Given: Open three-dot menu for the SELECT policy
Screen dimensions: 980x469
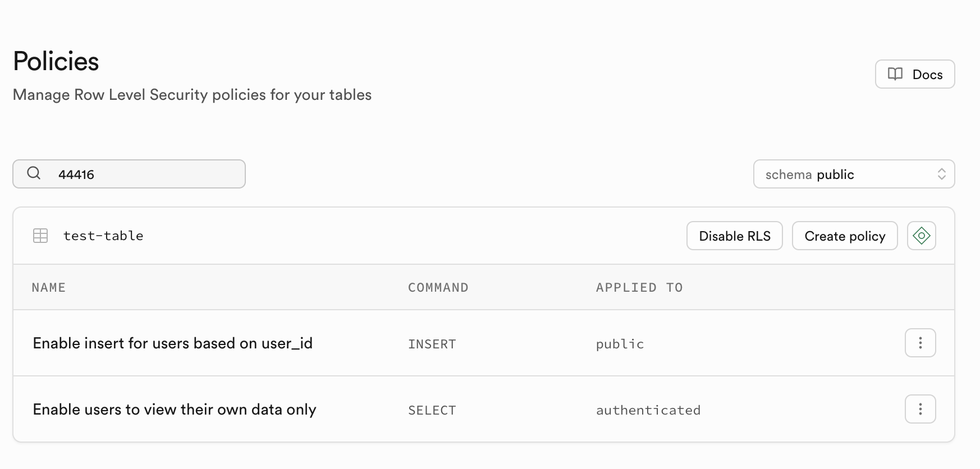Looking at the screenshot, I should click(x=920, y=409).
